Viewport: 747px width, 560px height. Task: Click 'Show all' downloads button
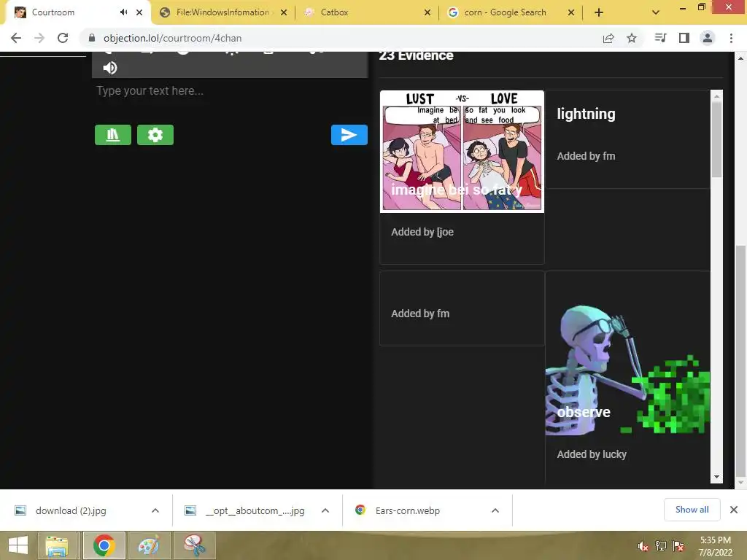692,510
